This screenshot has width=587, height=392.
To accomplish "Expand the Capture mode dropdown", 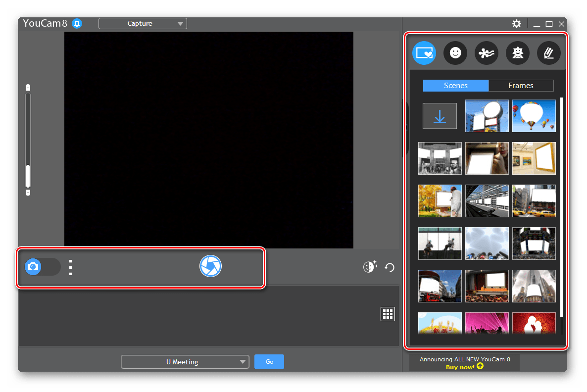I will 143,23.
